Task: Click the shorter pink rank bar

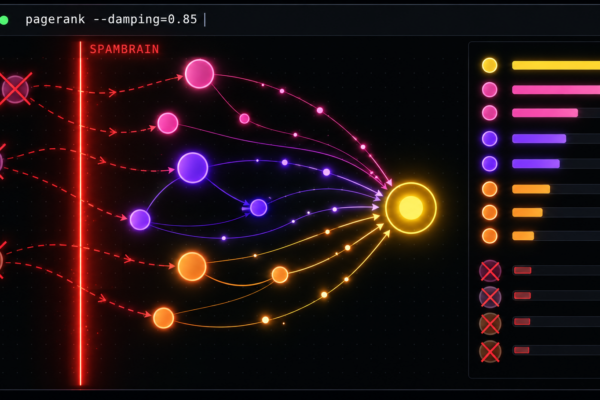Action: 545,113
